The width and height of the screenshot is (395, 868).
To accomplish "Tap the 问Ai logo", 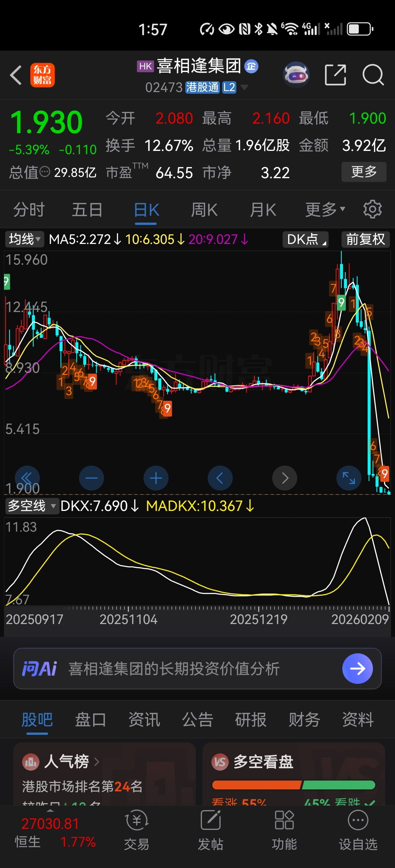I will tap(39, 668).
